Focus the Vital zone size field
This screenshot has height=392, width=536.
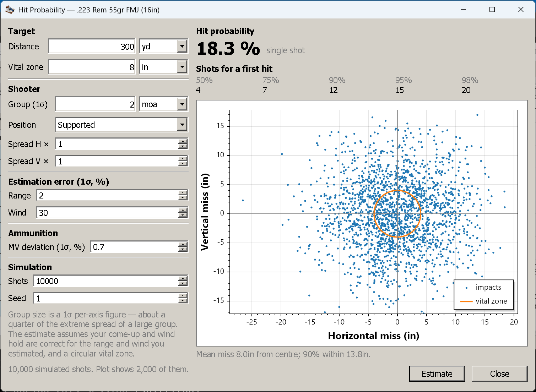click(92, 67)
